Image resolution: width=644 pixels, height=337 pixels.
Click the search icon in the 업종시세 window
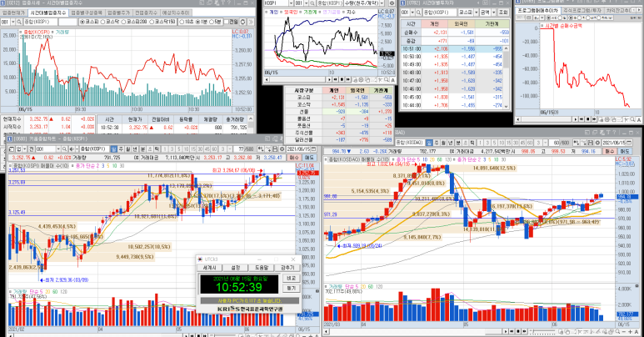point(19,22)
